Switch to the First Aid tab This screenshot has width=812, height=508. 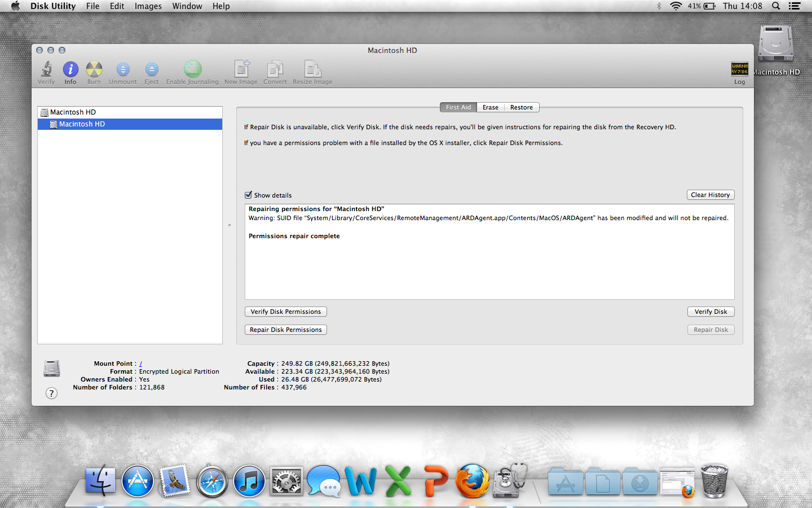(458, 107)
